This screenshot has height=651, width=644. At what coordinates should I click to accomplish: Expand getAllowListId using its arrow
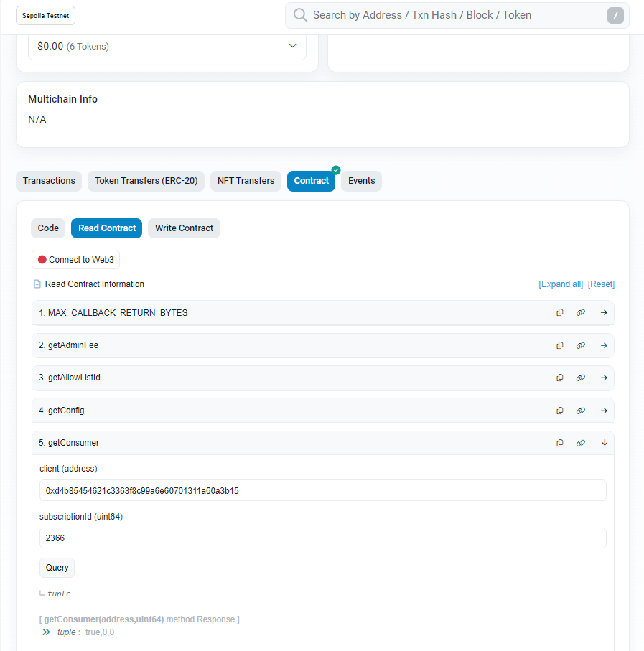[604, 378]
